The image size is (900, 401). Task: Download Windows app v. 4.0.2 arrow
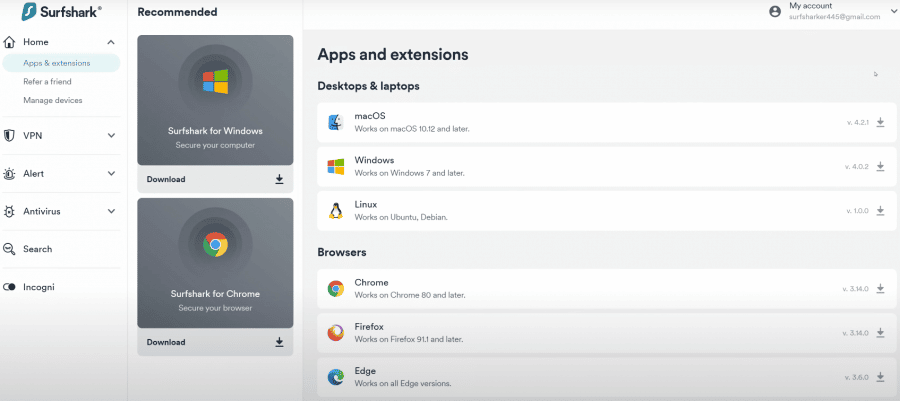880,166
